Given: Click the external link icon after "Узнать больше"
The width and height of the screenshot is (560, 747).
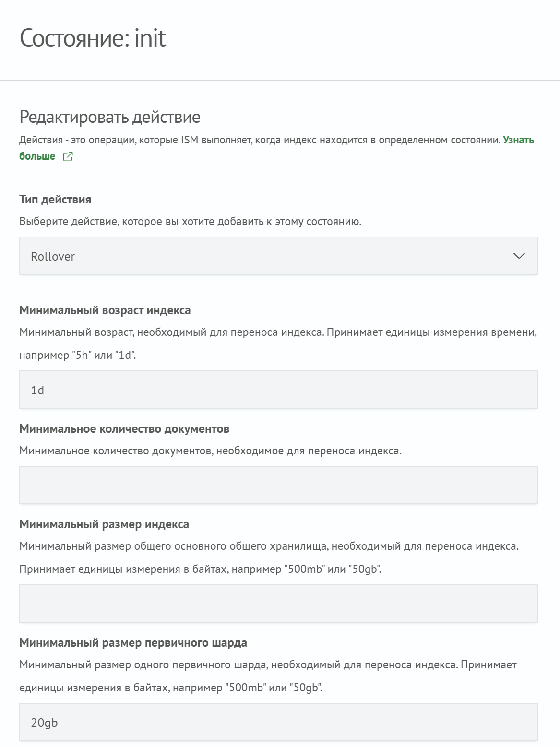Looking at the screenshot, I should 68,156.
